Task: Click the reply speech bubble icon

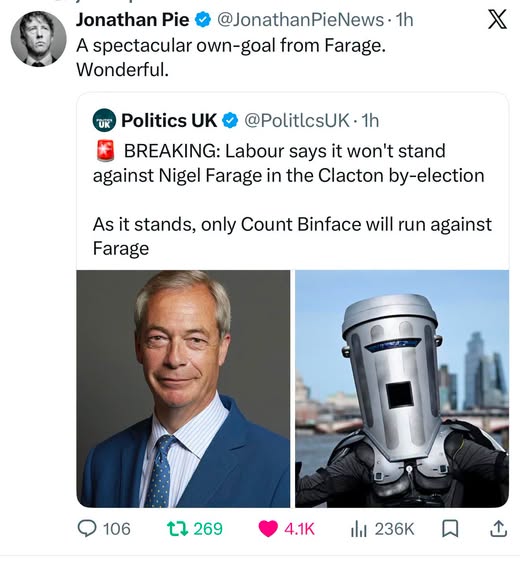Action: tap(87, 529)
